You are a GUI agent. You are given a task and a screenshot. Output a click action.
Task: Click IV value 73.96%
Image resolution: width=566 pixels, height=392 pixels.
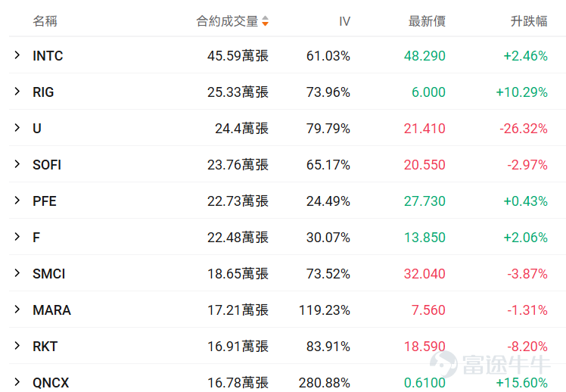[x=328, y=92]
